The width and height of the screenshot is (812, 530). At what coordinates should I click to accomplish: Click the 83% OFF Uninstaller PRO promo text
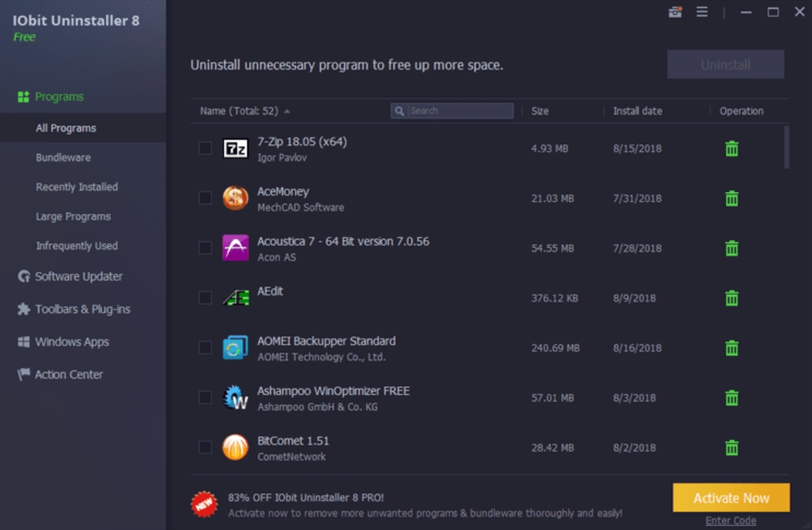point(306,497)
